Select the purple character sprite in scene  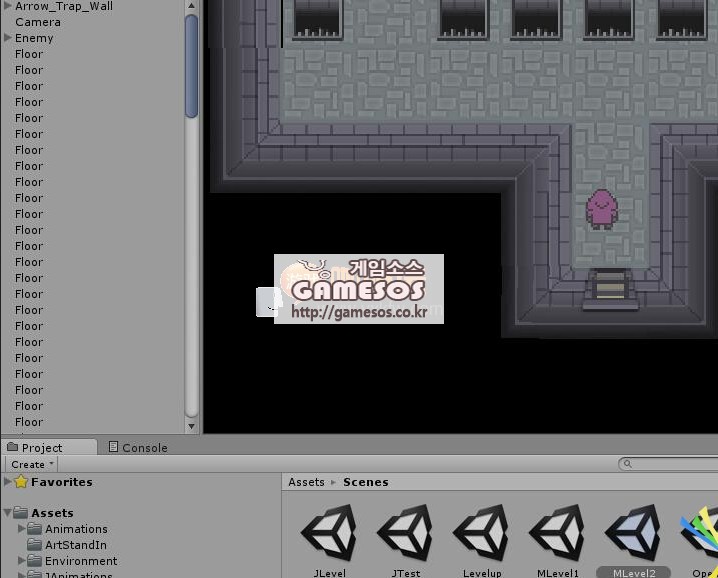pos(602,209)
